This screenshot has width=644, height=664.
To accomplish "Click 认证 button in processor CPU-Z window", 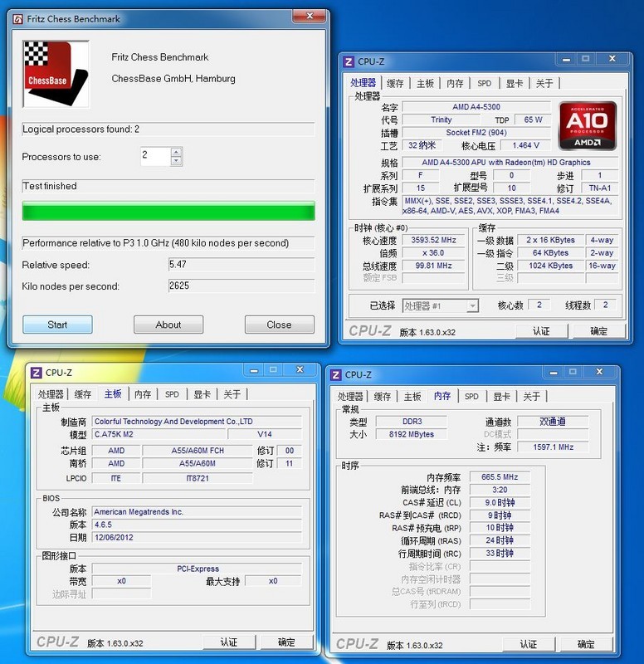I will point(541,331).
